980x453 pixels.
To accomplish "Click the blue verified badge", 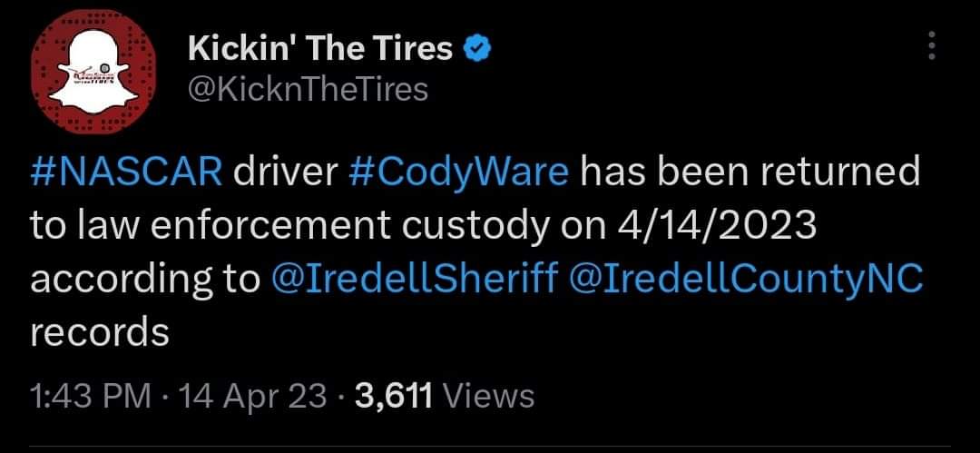I will pos(479,49).
